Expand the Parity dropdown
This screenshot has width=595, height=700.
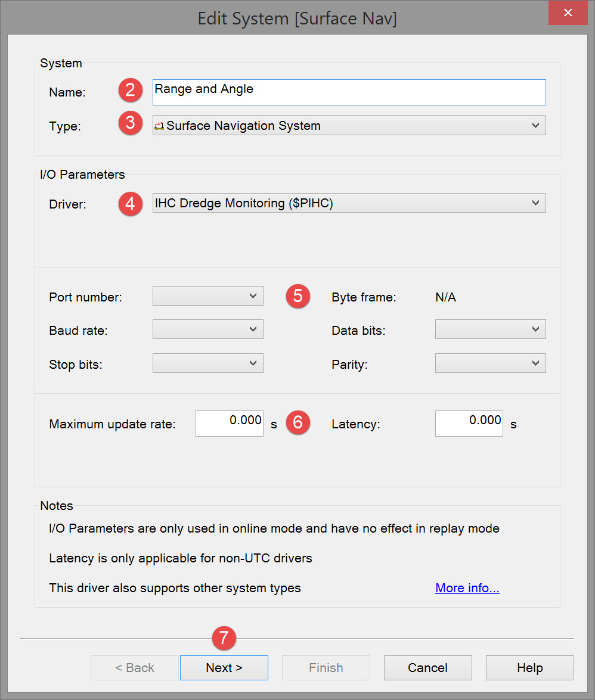click(490, 363)
